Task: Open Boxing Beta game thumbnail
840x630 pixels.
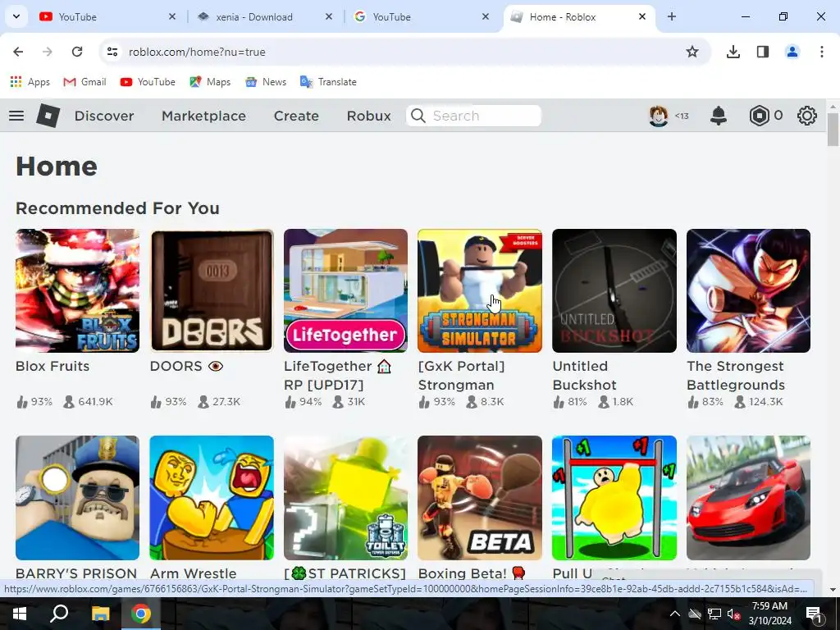Action: point(480,498)
